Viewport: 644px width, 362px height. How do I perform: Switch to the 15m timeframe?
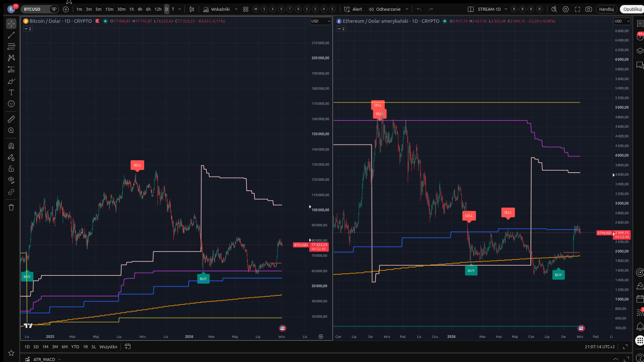(x=109, y=9)
